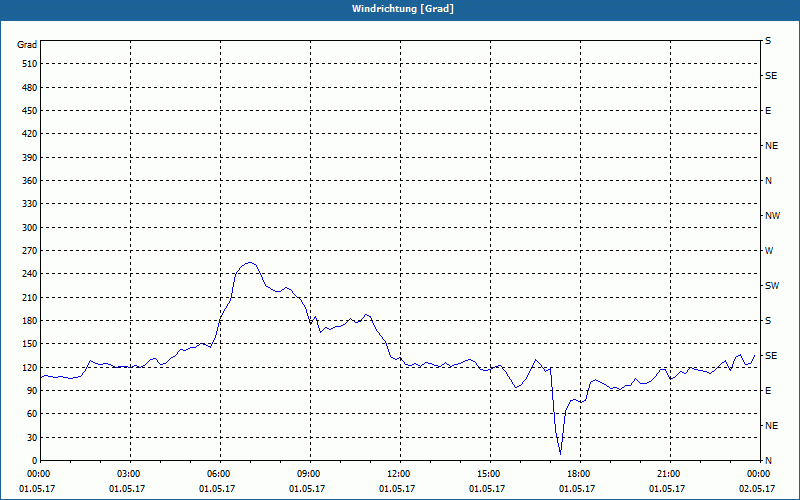
Task: Click the 03:00 time label
Action: (x=127, y=474)
